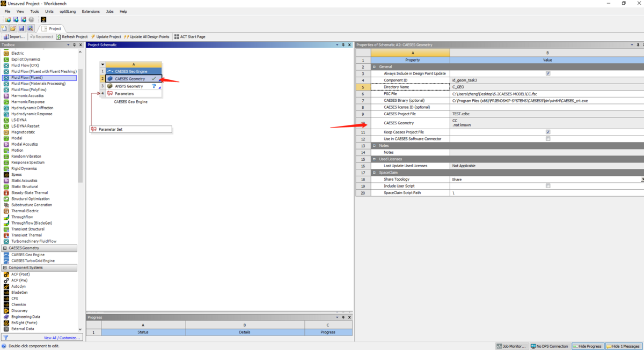The height and width of the screenshot is (350, 644).
Task: Open the Toolbox panel options dropdown arrow
Action: point(68,45)
